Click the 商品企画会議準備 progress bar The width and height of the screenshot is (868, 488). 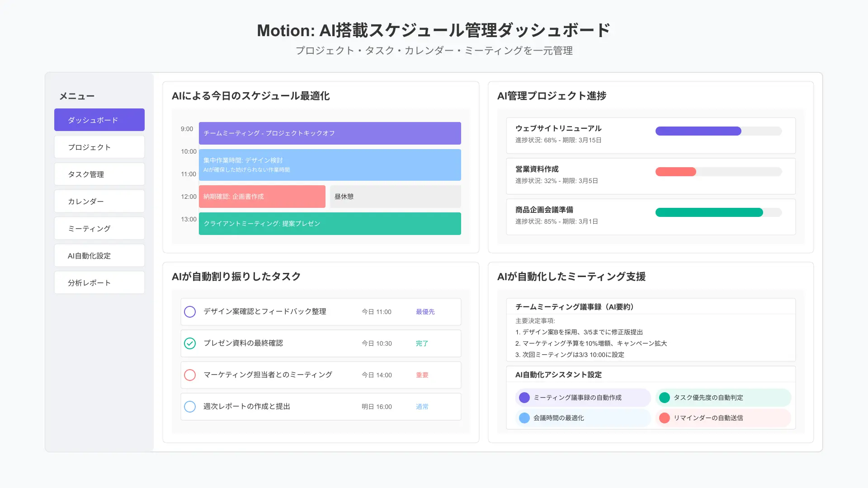pyautogui.click(x=719, y=212)
